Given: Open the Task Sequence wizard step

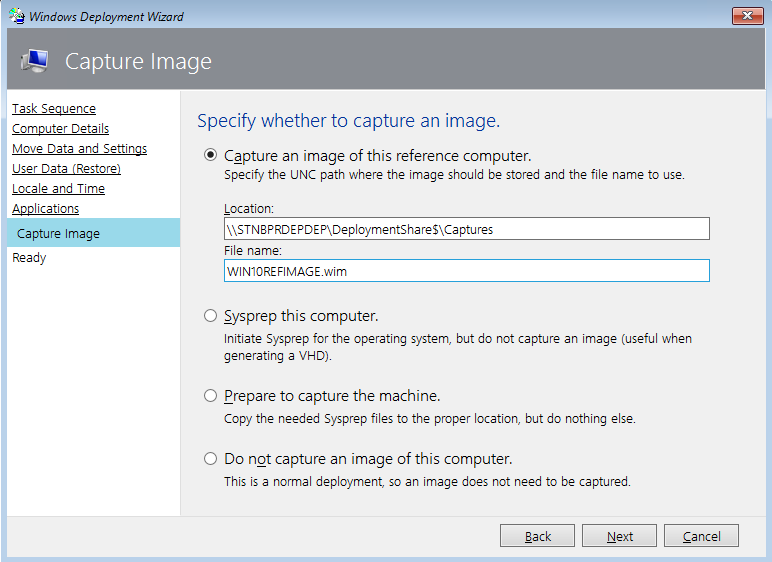Looking at the screenshot, I should coord(54,109).
